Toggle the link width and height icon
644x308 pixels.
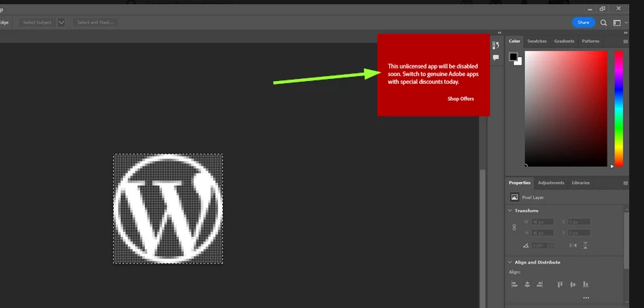514,227
